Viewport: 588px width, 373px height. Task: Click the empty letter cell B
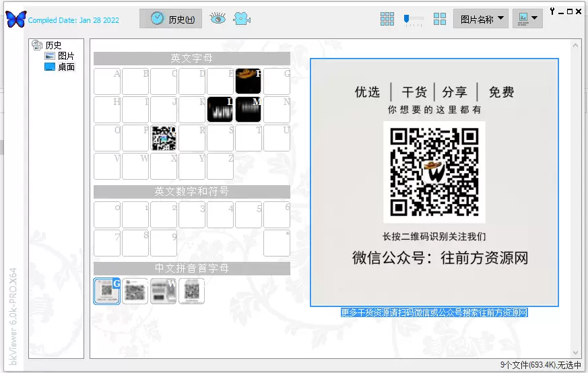(135, 81)
